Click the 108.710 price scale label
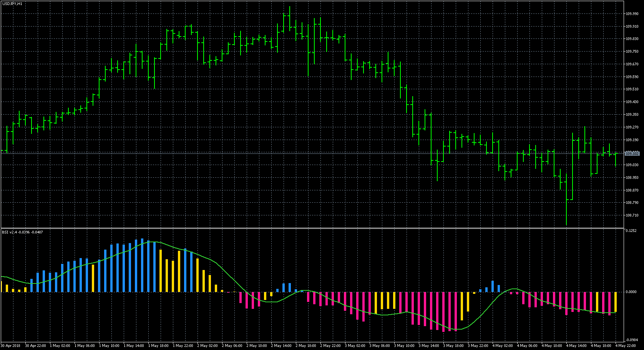This screenshot has width=644, height=350. point(632,215)
